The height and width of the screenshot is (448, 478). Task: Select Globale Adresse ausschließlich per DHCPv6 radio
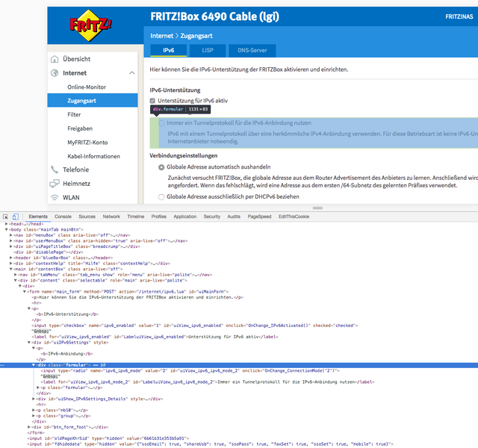pos(161,197)
